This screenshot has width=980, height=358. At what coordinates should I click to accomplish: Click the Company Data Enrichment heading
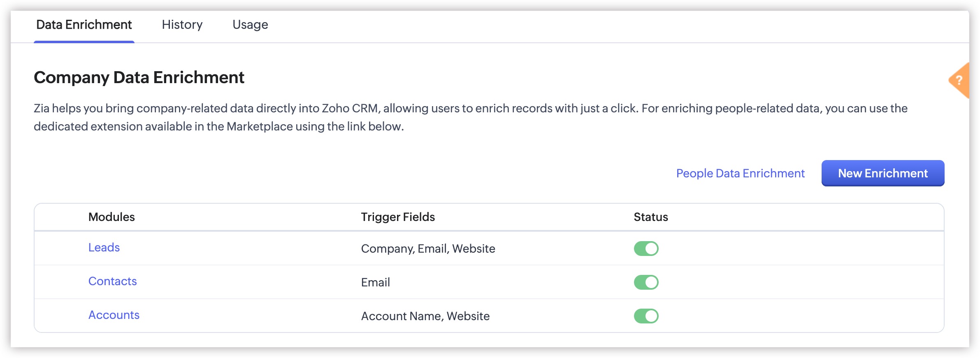coord(139,77)
